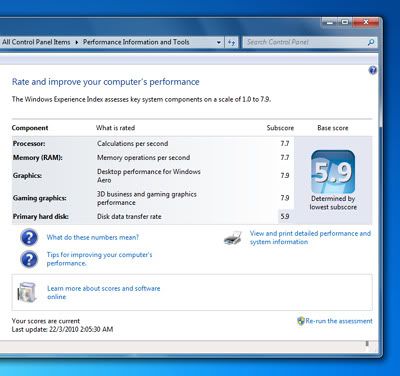Minimize the Control Panel window
Image resolution: width=400 pixels, height=376 pixels.
coord(330,23)
